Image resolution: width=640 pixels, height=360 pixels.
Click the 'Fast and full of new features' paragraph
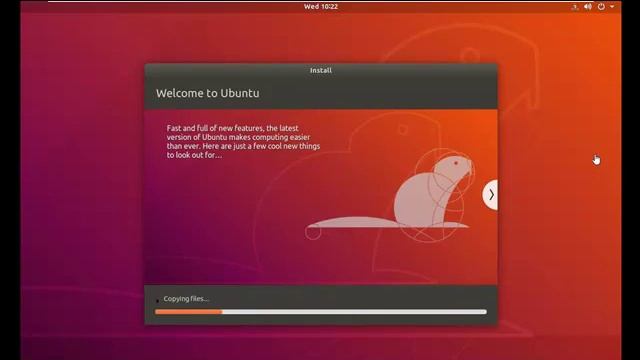(x=243, y=142)
